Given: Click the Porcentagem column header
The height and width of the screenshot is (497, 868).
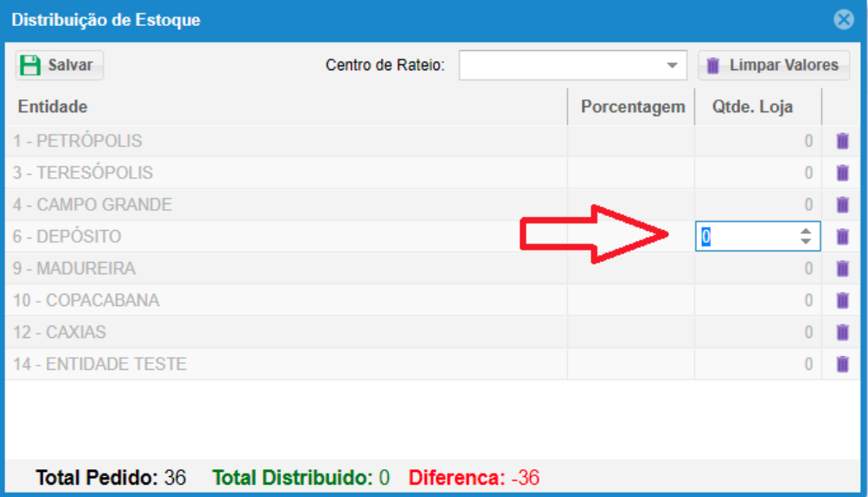Looking at the screenshot, I should click(632, 107).
